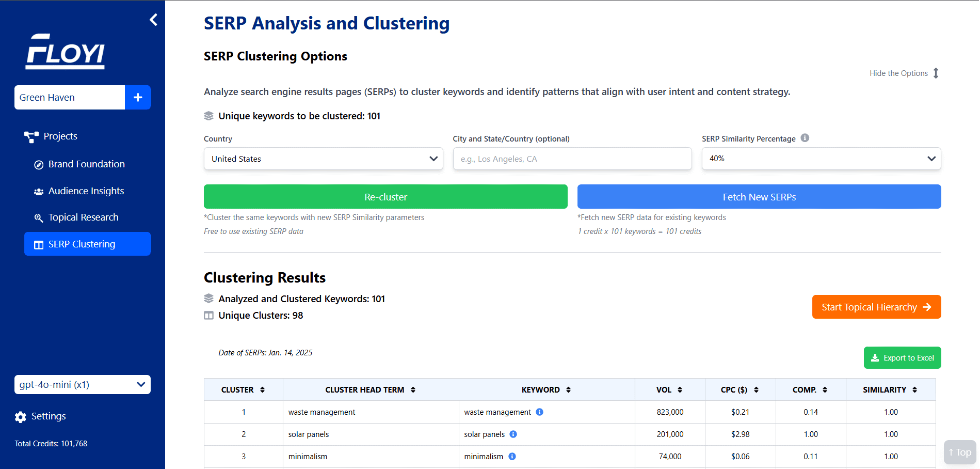Add a new project with the plus button
980x469 pixels.
click(x=138, y=97)
